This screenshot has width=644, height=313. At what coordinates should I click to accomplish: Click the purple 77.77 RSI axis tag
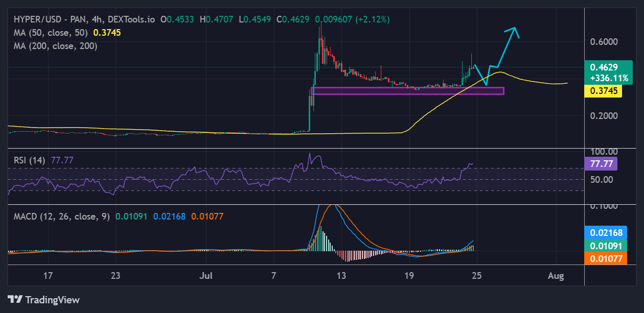pyautogui.click(x=601, y=163)
